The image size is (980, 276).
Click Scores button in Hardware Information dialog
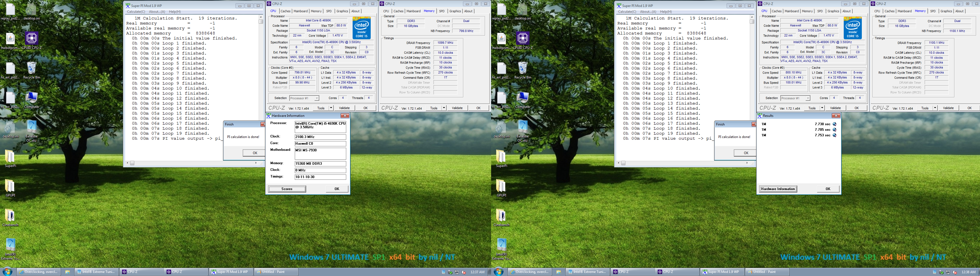pyautogui.click(x=287, y=189)
